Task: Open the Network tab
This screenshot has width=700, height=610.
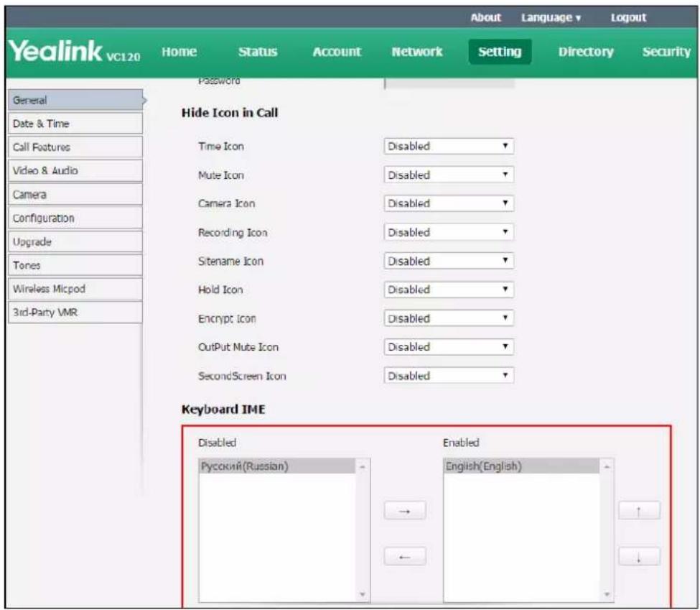Action: coord(417,52)
